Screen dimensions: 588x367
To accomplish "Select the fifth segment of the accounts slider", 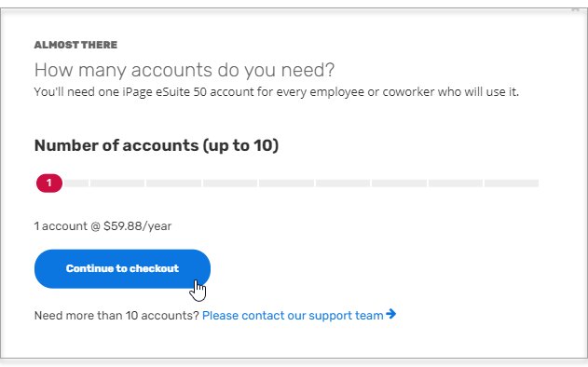I will click(x=230, y=183).
